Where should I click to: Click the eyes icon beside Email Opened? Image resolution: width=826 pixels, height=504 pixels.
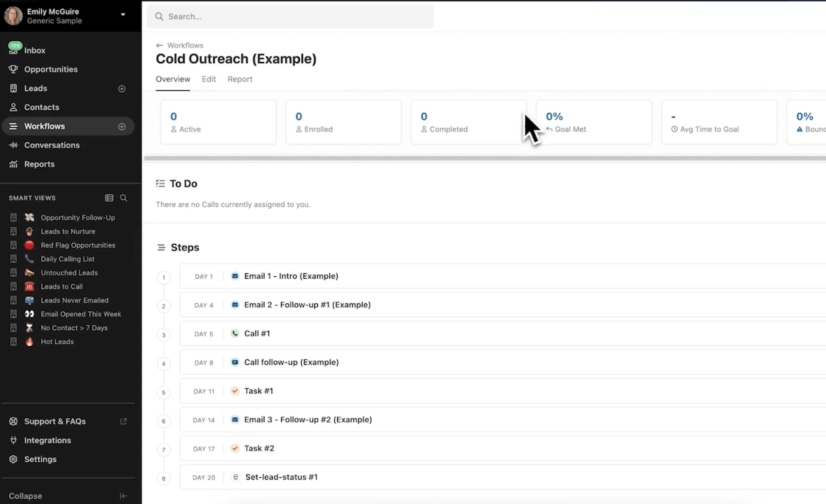click(x=30, y=314)
